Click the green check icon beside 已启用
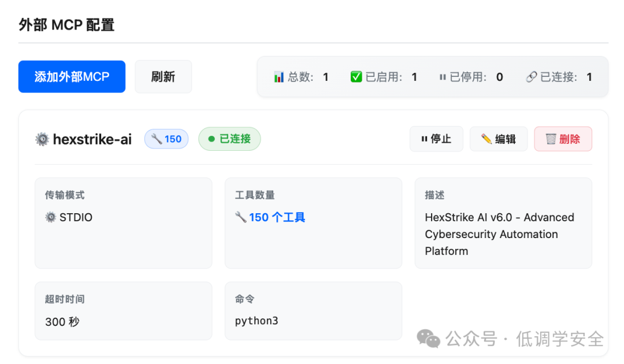Viewport: 624px width, 364px height. (356, 77)
